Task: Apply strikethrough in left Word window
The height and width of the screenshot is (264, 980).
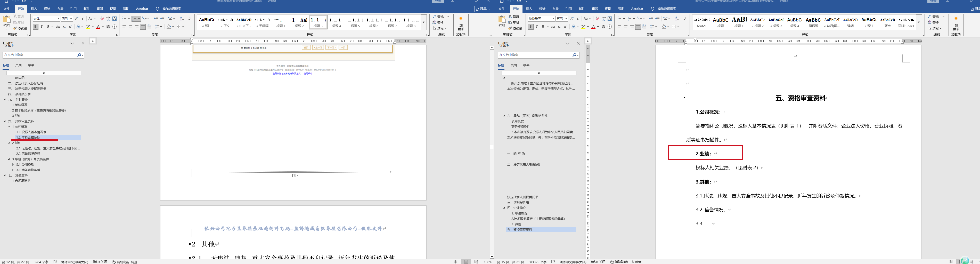Action: pos(58,27)
